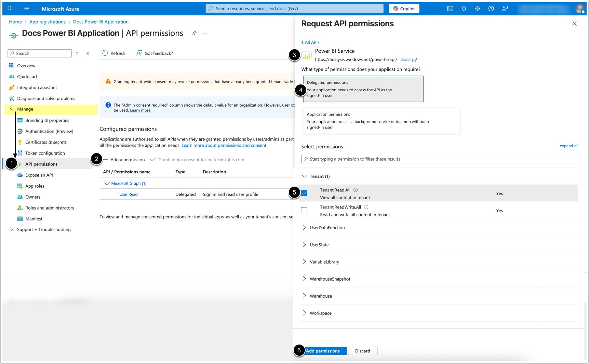Click the Discard button
Image resolution: width=589 pixels, height=364 pixels.
(363, 351)
